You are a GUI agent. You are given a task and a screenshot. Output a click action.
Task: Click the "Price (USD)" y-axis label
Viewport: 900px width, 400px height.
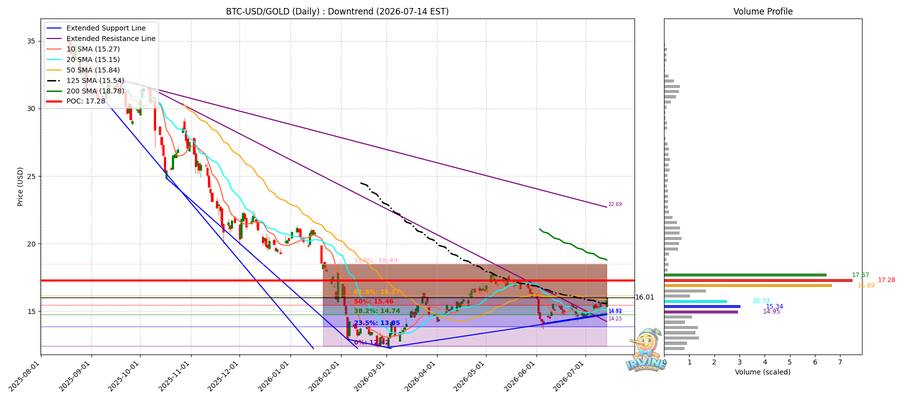[20, 187]
